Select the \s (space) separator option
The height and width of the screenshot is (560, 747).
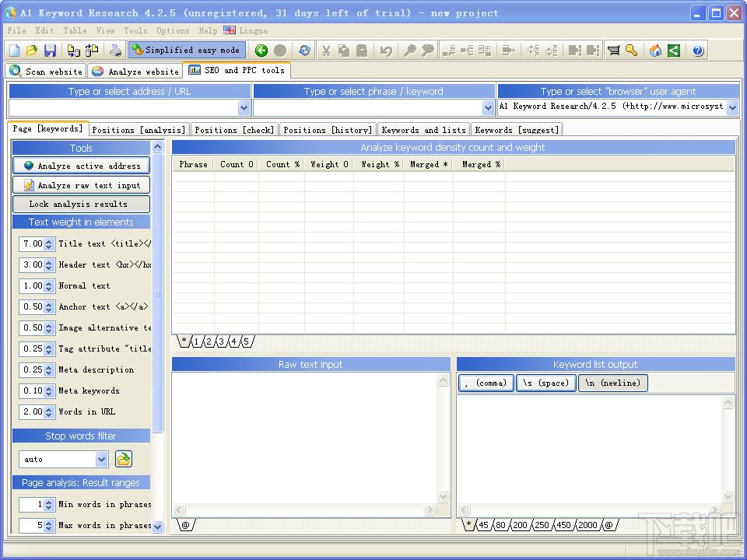546,383
